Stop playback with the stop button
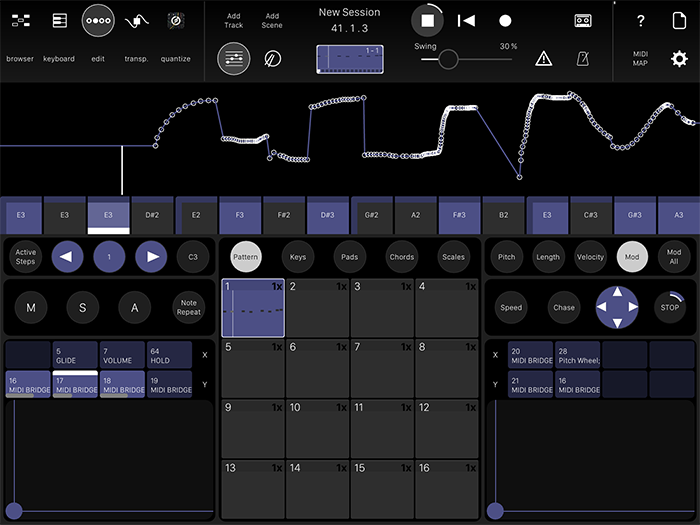 [x=427, y=21]
